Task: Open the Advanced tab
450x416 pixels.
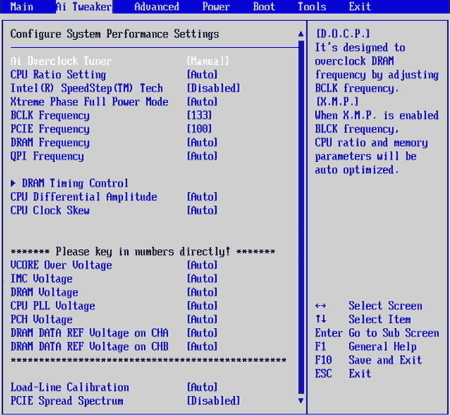Action: (x=157, y=6)
